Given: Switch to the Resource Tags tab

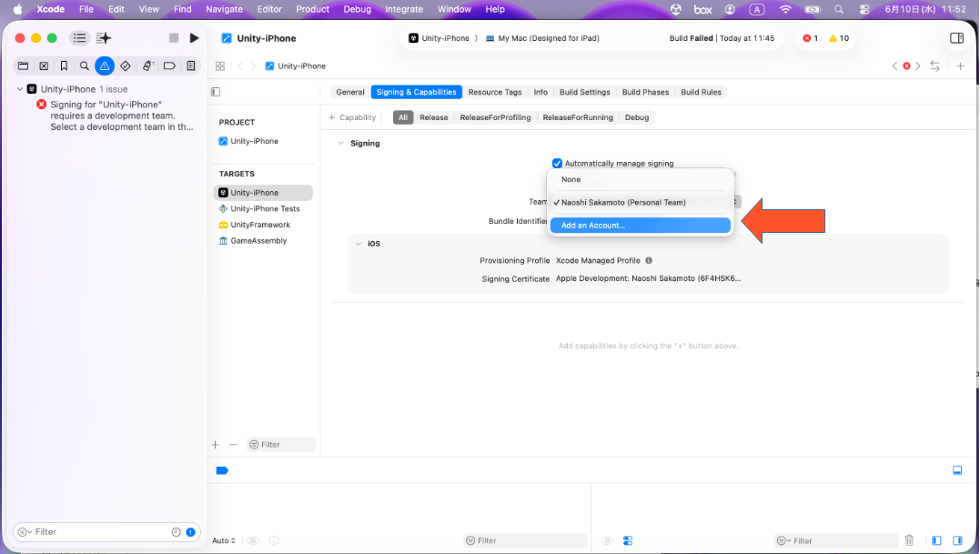Looking at the screenshot, I should click(x=494, y=92).
